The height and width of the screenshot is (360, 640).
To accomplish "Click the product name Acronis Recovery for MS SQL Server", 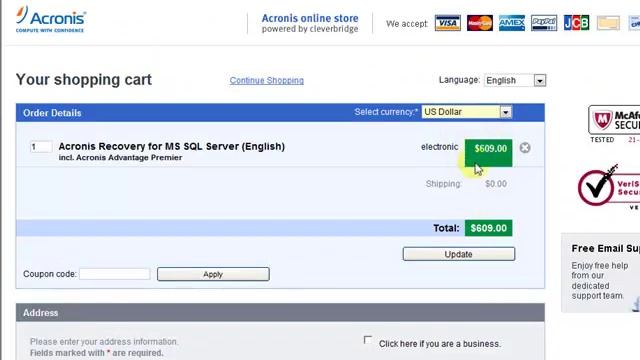I will [x=171, y=146].
